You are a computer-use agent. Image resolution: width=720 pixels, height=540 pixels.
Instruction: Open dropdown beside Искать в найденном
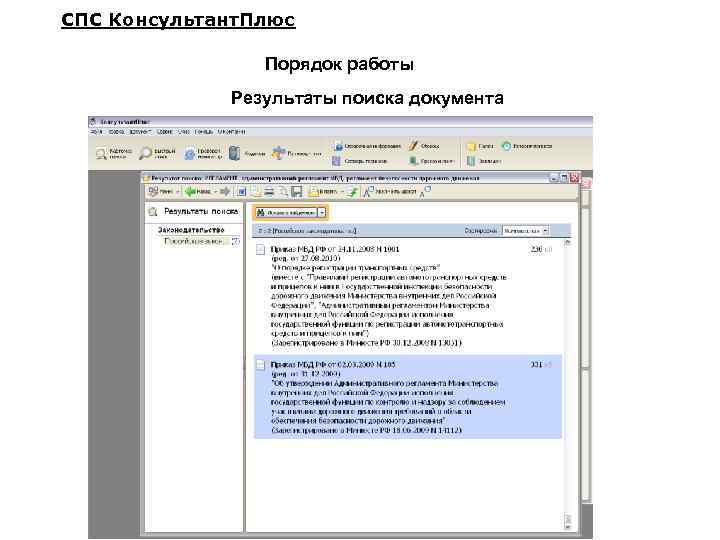322,213
